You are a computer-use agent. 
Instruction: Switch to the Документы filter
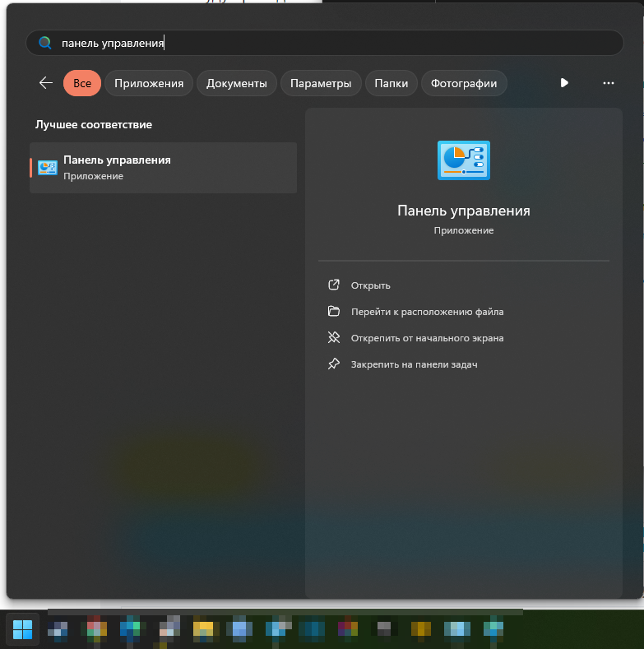coord(236,83)
